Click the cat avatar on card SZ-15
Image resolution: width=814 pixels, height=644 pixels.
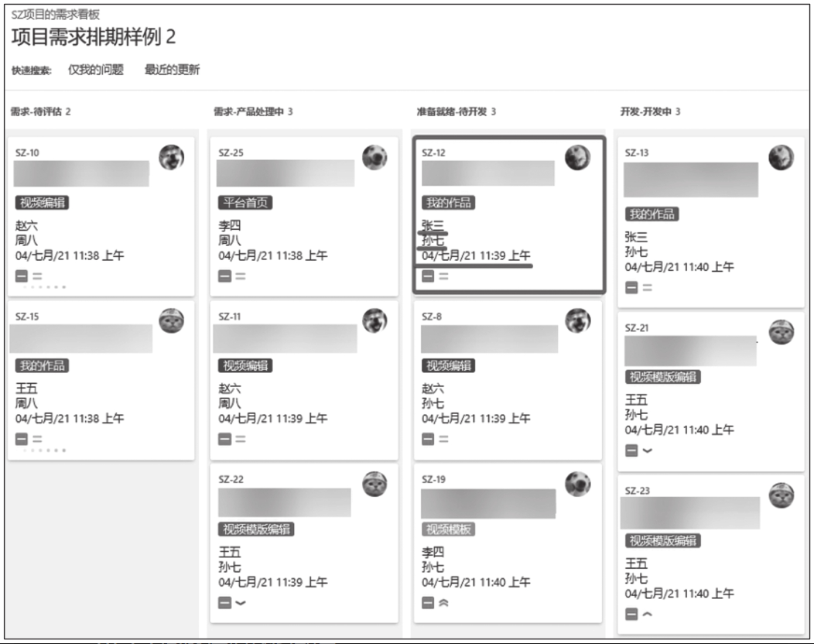pyautogui.click(x=171, y=321)
